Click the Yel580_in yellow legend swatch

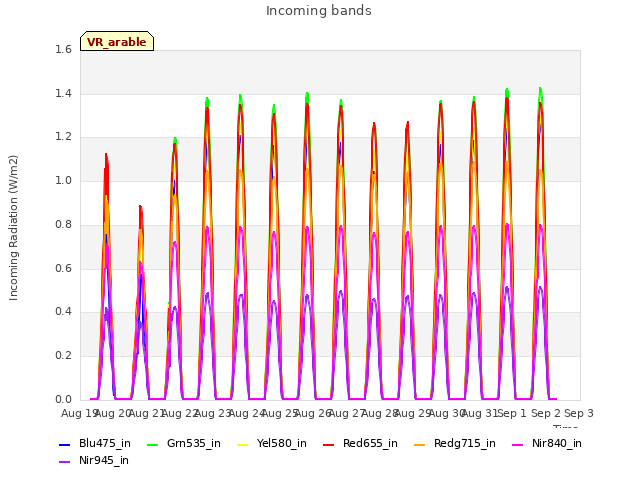click(x=242, y=444)
